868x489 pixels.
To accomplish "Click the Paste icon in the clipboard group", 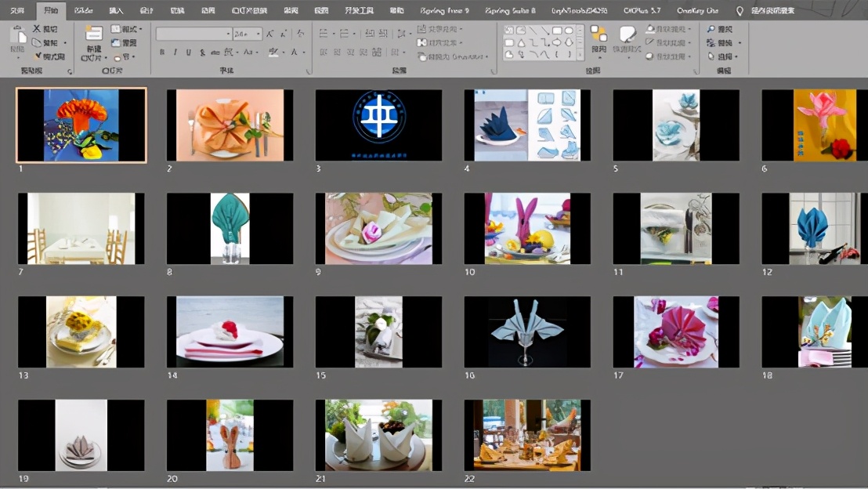I will 17,36.
